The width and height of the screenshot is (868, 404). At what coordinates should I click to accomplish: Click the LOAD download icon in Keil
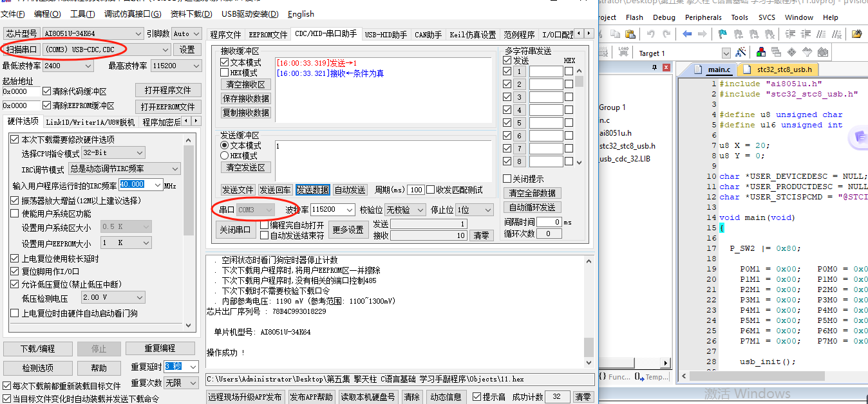623,52
